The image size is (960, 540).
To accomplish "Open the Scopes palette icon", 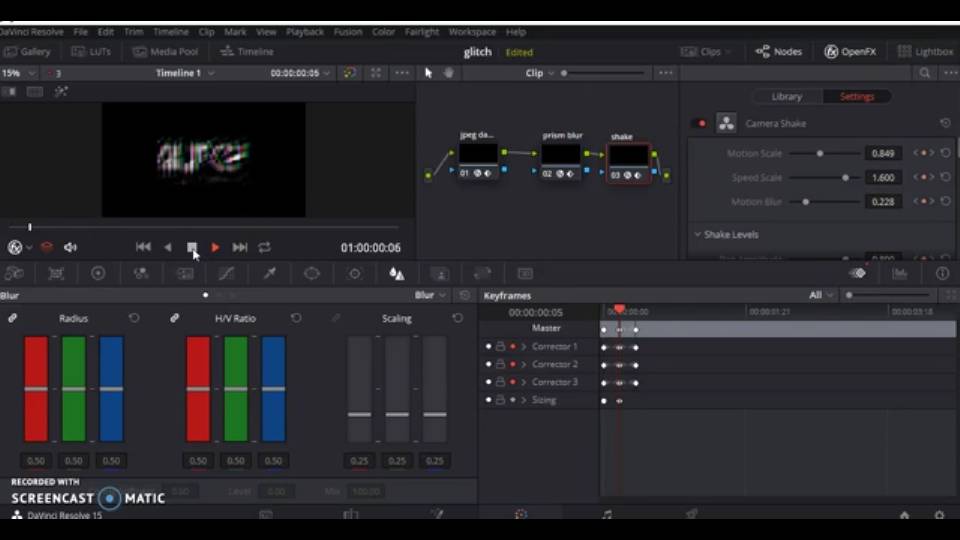I will point(900,274).
